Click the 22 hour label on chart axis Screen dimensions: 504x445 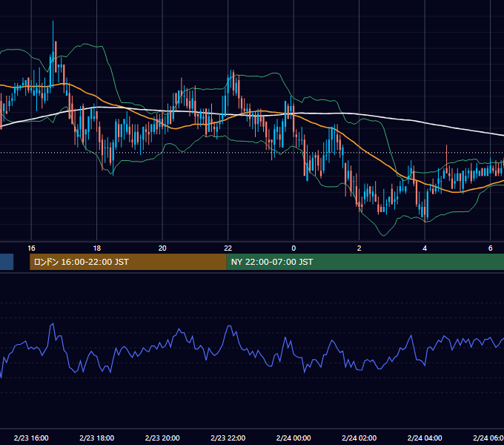coord(228,248)
